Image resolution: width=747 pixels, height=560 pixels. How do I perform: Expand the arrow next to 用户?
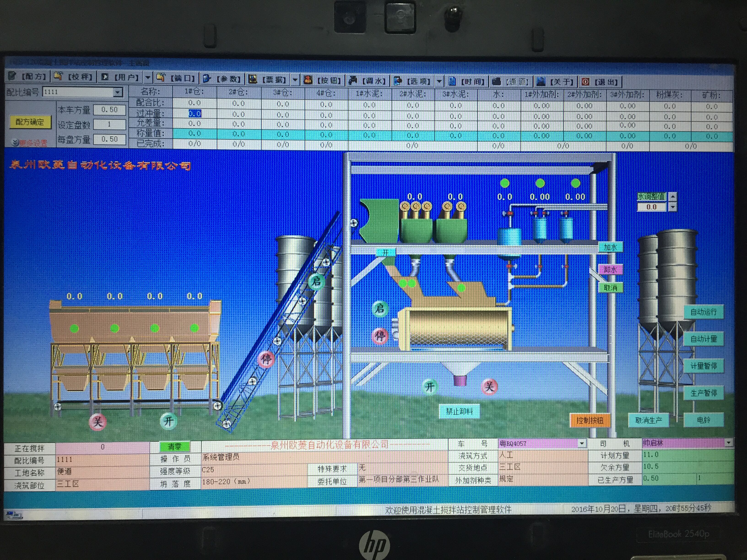click(148, 77)
